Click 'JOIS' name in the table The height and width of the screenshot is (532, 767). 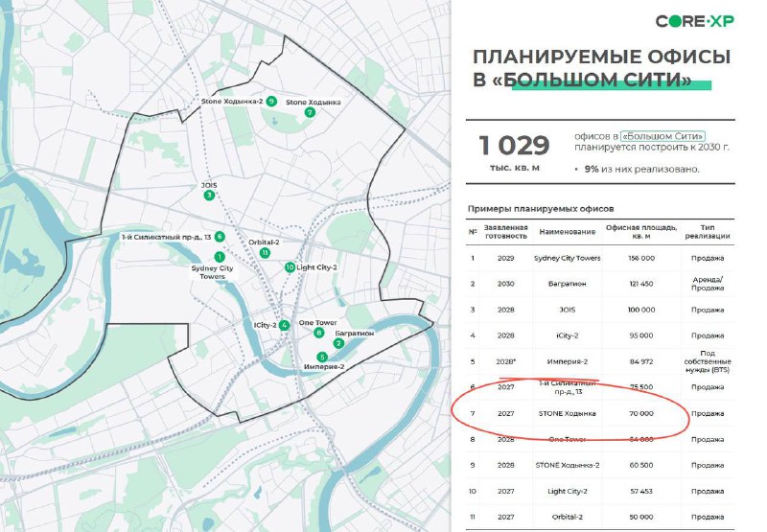567,310
